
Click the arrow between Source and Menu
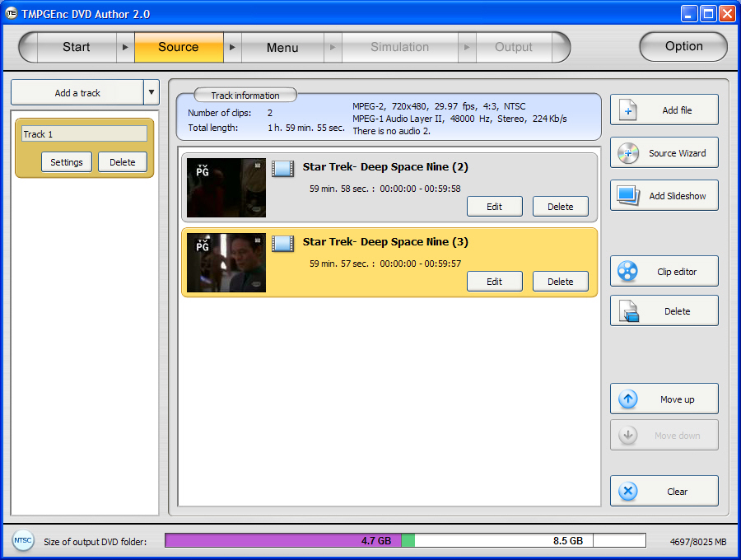point(232,47)
